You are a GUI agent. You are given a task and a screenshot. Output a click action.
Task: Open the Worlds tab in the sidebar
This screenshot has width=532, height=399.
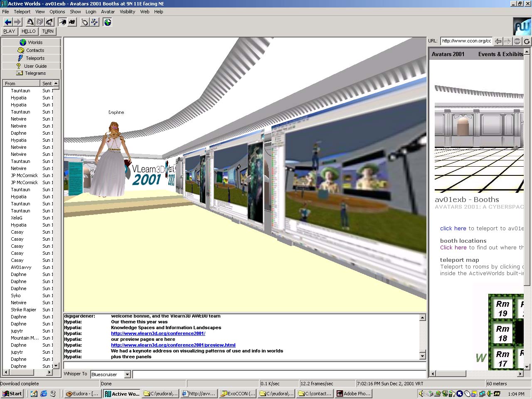pos(31,42)
